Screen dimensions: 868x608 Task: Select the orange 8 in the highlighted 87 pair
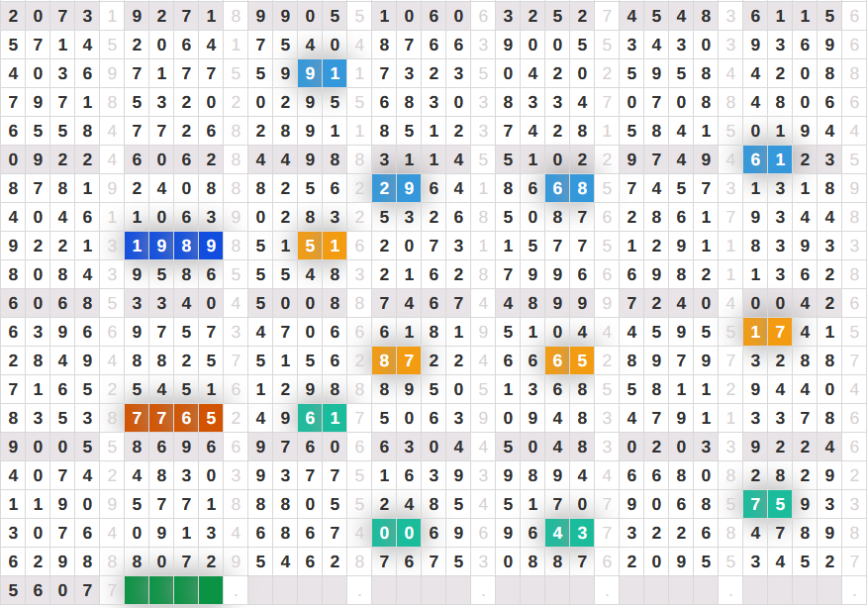[x=385, y=361]
